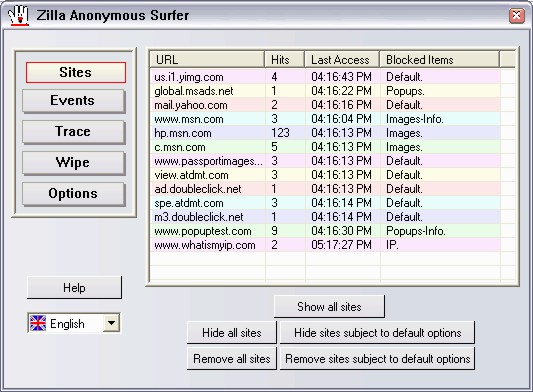The height and width of the screenshot is (392, 533).
Task: Click the 04:16:30 PM access time
Action: pyautogui.click(x=341, y=231)
